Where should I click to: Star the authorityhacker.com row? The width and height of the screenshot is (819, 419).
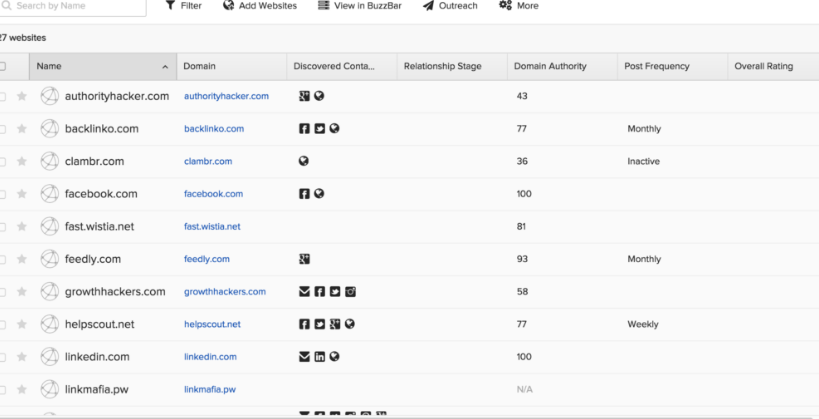(x=21, y=96)
